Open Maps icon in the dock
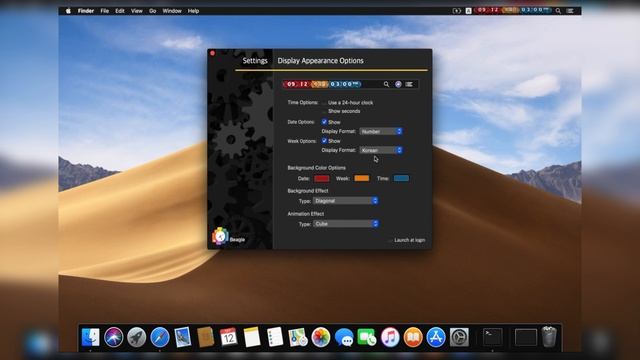The image size is (640, 360). click(x=298, y=338)
